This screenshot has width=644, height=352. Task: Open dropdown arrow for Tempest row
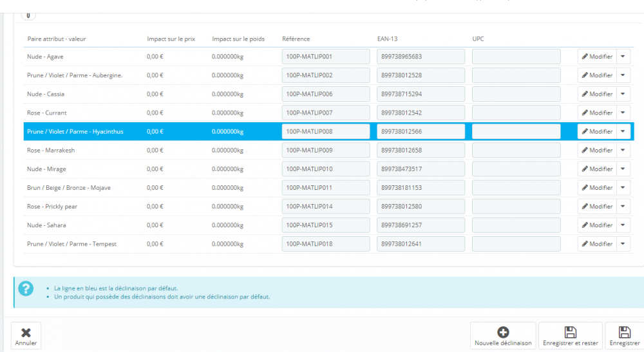tap(623, 244)
